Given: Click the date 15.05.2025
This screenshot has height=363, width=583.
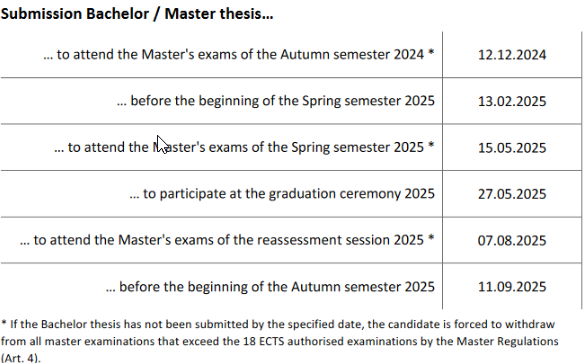Looking at the screenshot, I should (x=512, y=148).
